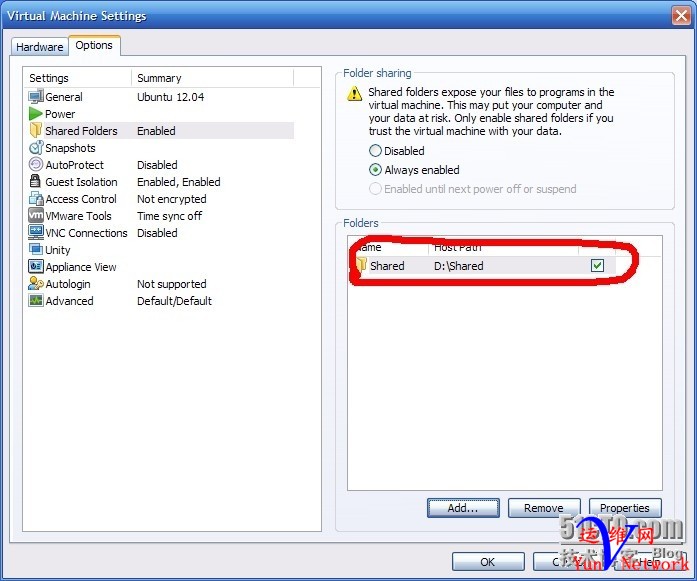
Task: Click the 'Not encrypted' summary text
Action: (x=172, y=199)
